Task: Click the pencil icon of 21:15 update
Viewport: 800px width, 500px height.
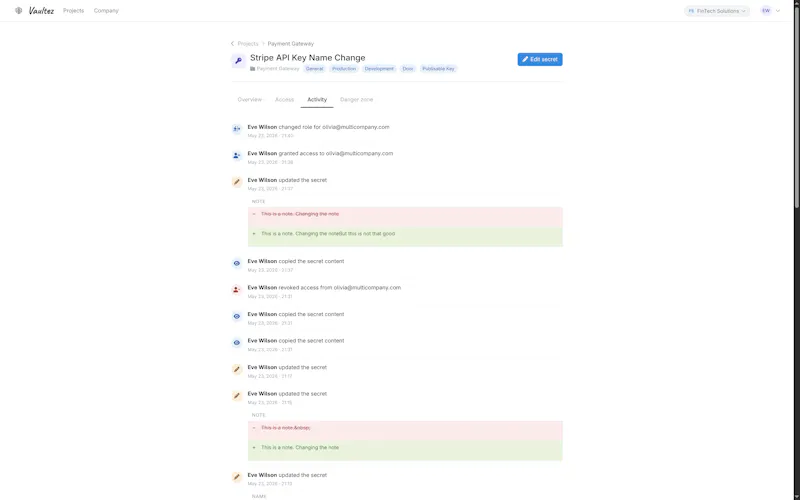Action: (x=236, y=396)
